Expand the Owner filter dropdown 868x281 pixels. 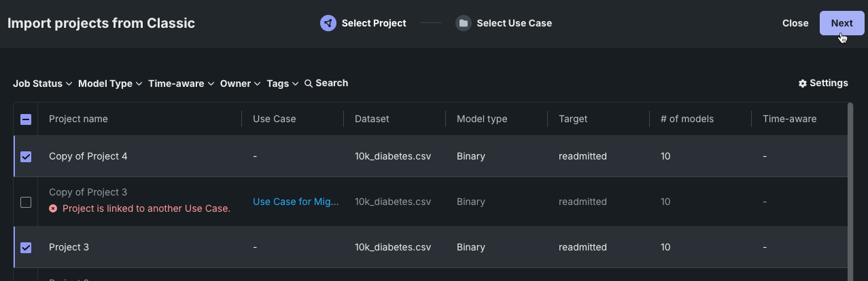[x=240, y=83]
